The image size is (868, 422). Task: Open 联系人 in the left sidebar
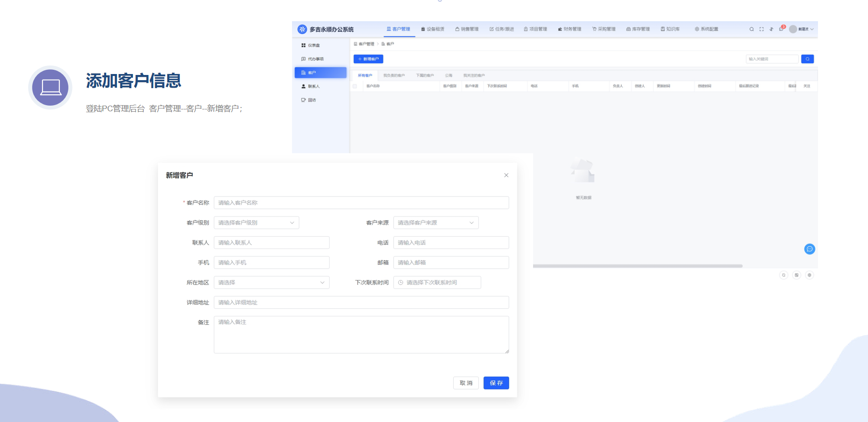pyautogui.click(x=314, y=86)
